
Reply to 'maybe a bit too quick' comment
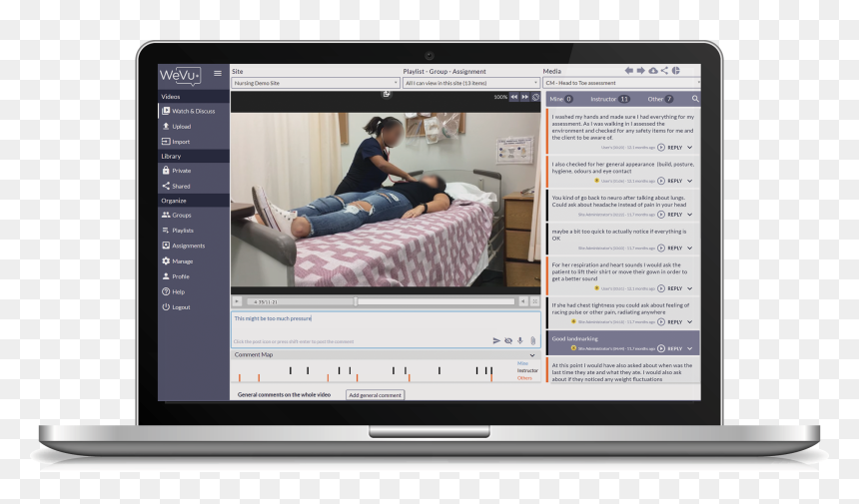coord(675,248)
